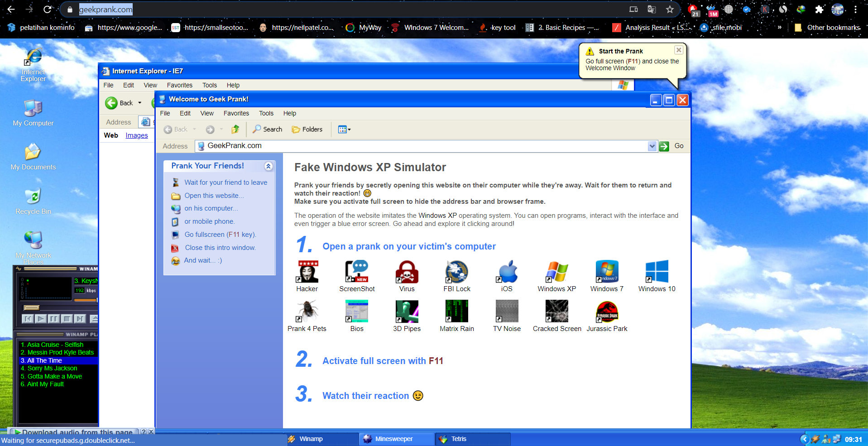868x446 pixels.
Task: Open Chrome three-dot menu
Action: [x=855, y=10]
